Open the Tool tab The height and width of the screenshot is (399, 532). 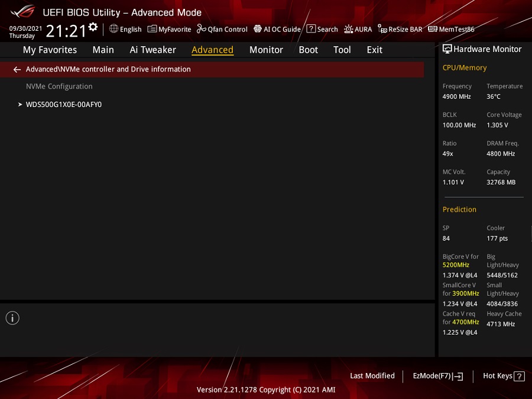click(x=342, y=50)
